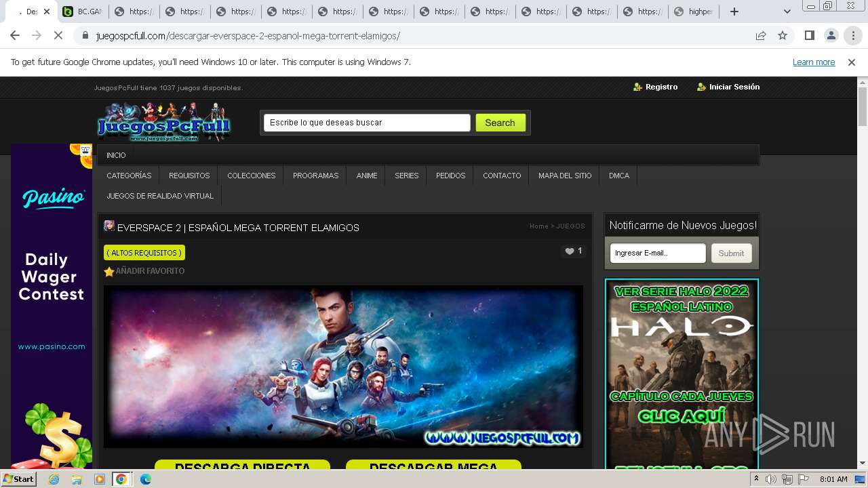Click the Submit email button
868x488 pixels.
(x=731, y=253)
